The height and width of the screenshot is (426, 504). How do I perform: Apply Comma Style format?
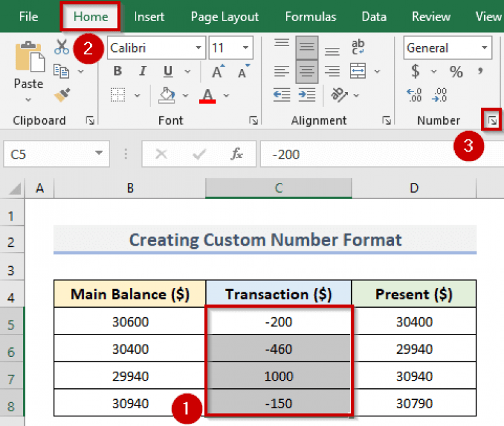(480, 71)
